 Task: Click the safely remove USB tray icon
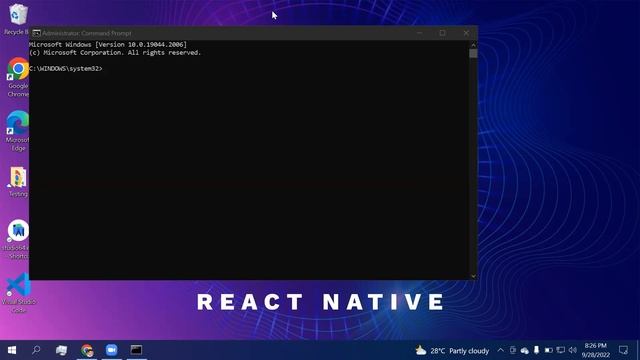click(536, 350)
